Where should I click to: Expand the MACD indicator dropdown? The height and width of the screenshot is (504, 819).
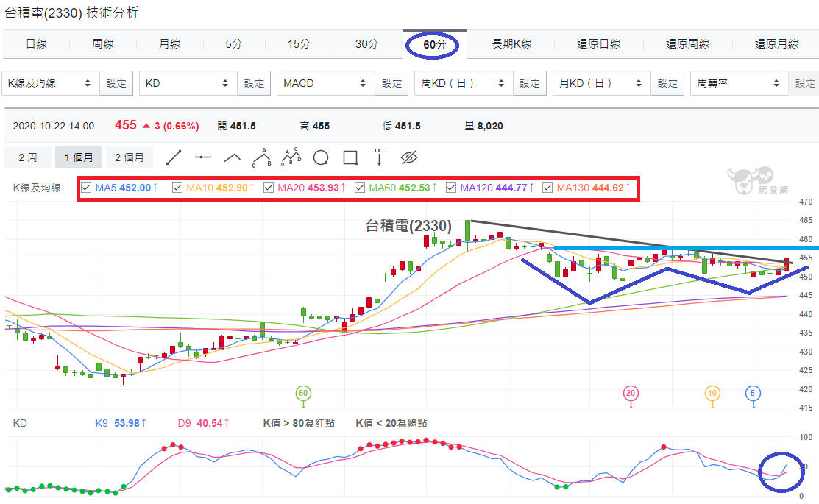[326, 83]
